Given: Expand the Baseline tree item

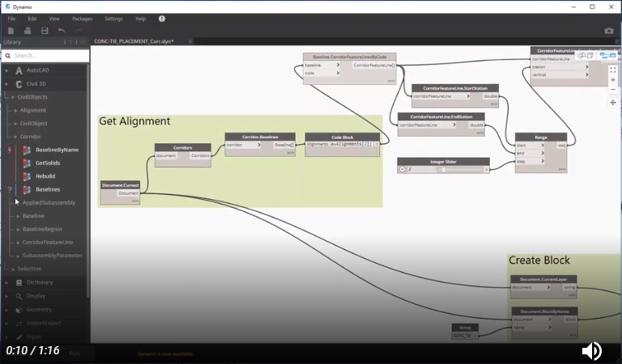Looking at the screenshot, I should (19, 216).
